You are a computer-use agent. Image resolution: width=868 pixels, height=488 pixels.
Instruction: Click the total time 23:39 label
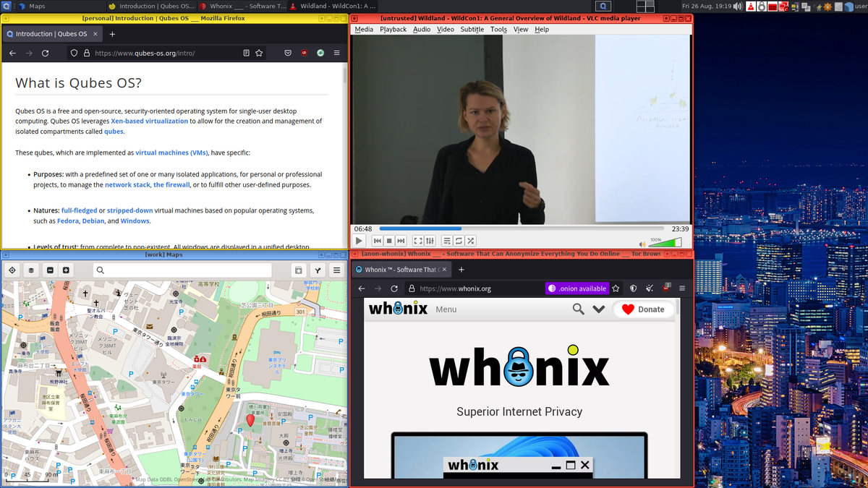pos(680,229)
